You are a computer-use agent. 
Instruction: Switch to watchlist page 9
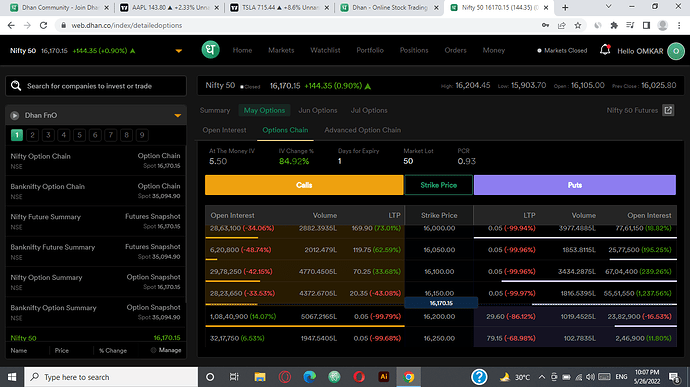[142, 135]
